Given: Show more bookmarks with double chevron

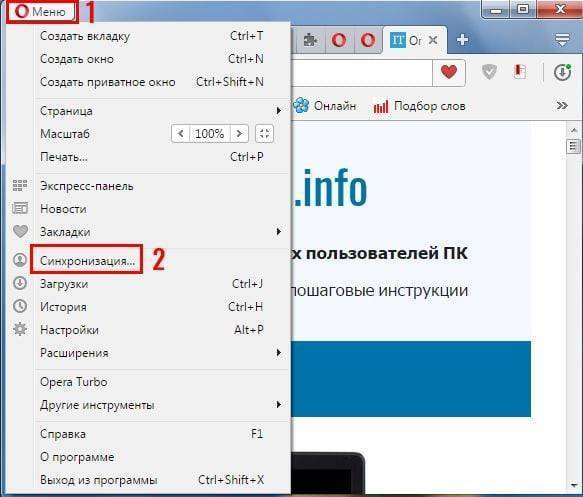Looking at the screenshot, I should click(562, 106).
